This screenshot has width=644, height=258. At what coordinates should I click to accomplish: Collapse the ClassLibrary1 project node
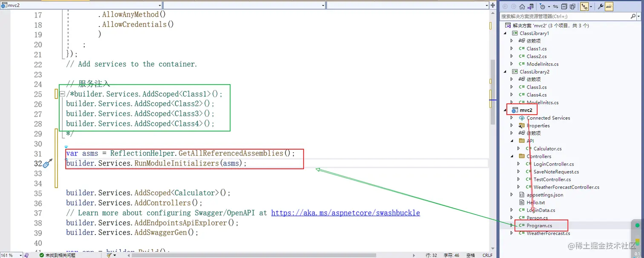pyautogui.click(x=506, y=33)
